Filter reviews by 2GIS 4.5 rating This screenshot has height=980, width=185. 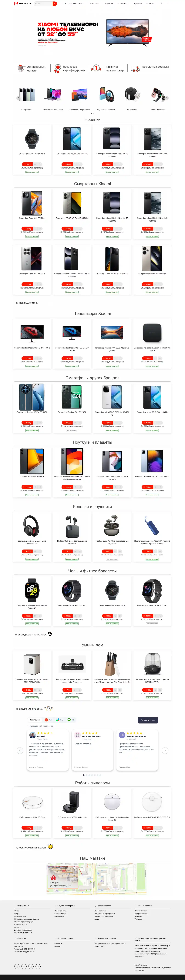(x=71, y=720)
